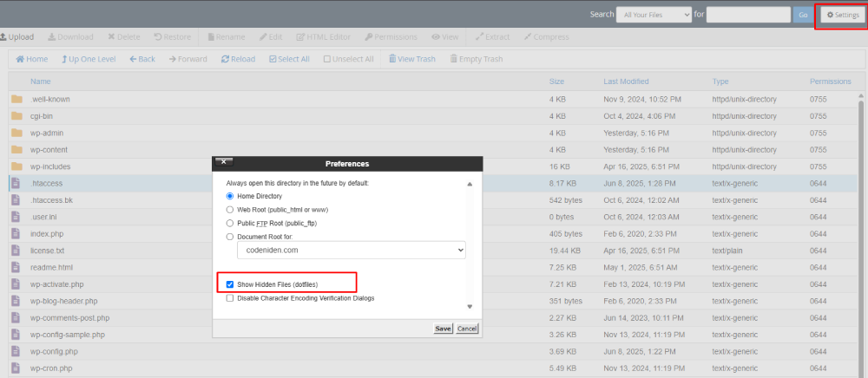Sort by the Permissions column header

[831, 81]
